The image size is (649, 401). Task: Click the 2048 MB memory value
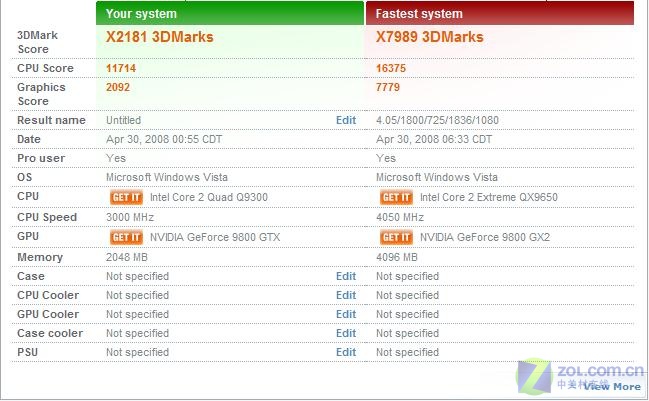click(x=127, y=257)
